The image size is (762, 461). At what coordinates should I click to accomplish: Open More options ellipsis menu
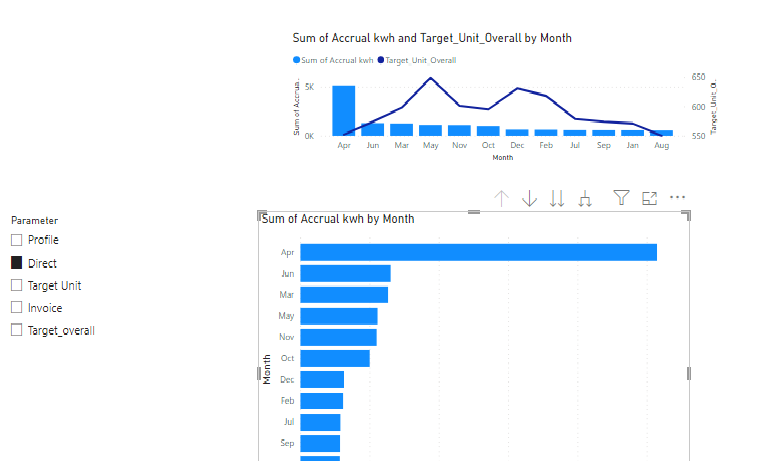click(x=677, y=197)
